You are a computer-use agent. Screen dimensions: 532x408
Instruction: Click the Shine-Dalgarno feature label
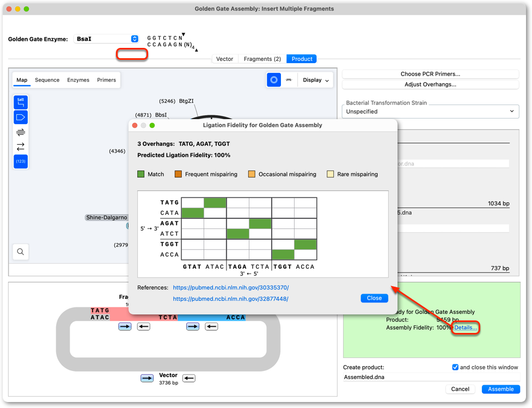coord(106,218)
